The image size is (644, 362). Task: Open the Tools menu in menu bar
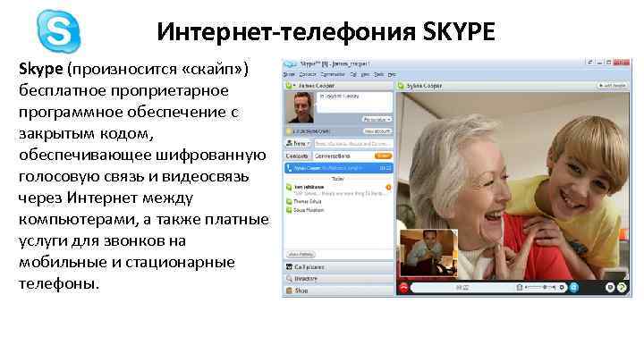pos(378,75)
